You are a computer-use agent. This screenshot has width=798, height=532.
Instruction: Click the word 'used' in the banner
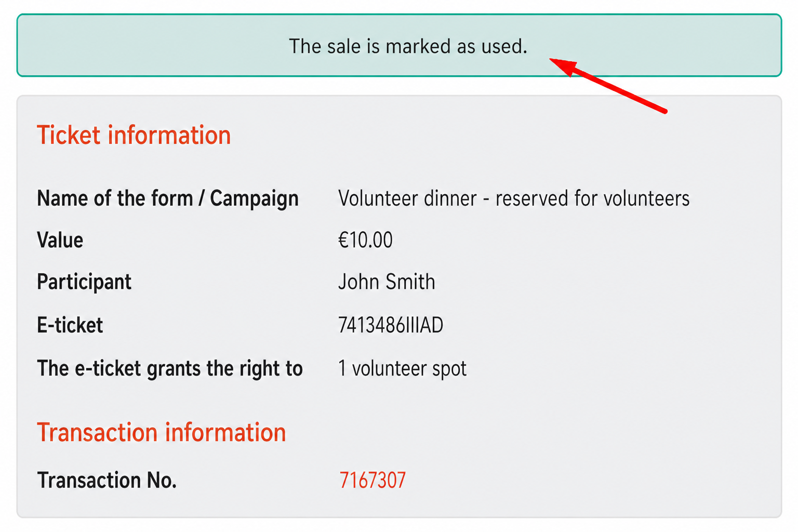[x=504, y=46]
